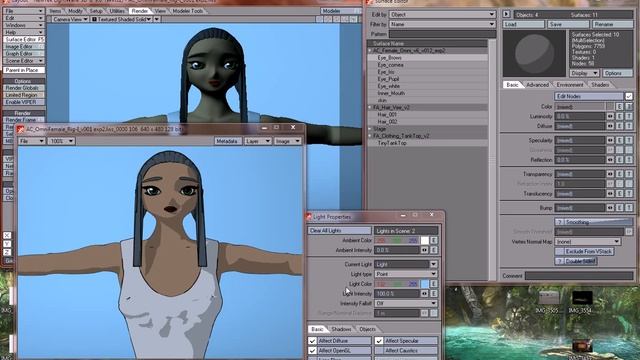
Task: Click the envelope E button for Bump
Action: [x=620, y=208]
